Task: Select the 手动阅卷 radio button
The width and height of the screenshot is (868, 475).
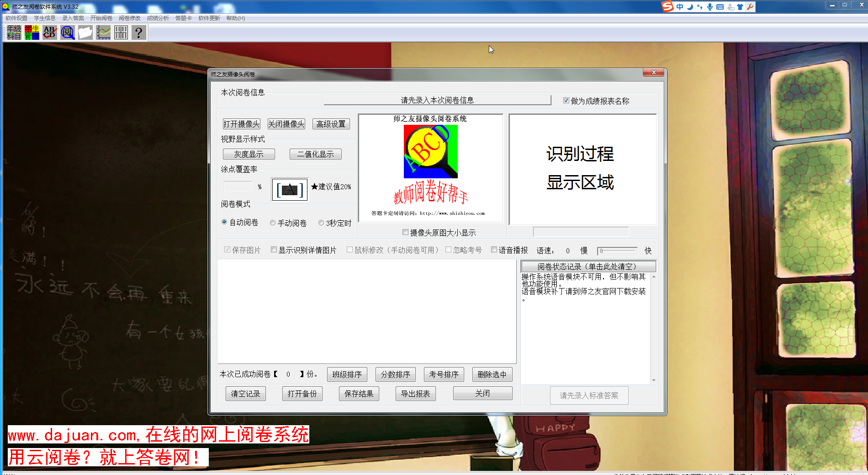Action: pyautogui.click(x=273, y=223)
